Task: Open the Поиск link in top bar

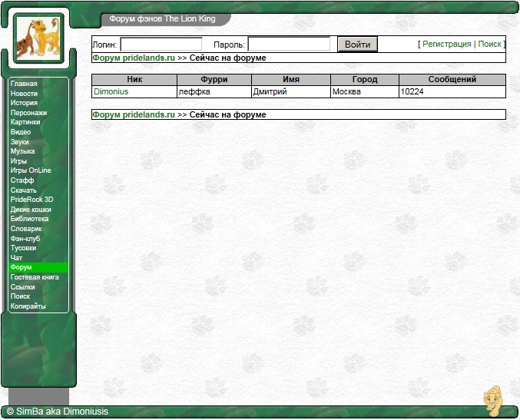Action: tap(489, 45)
